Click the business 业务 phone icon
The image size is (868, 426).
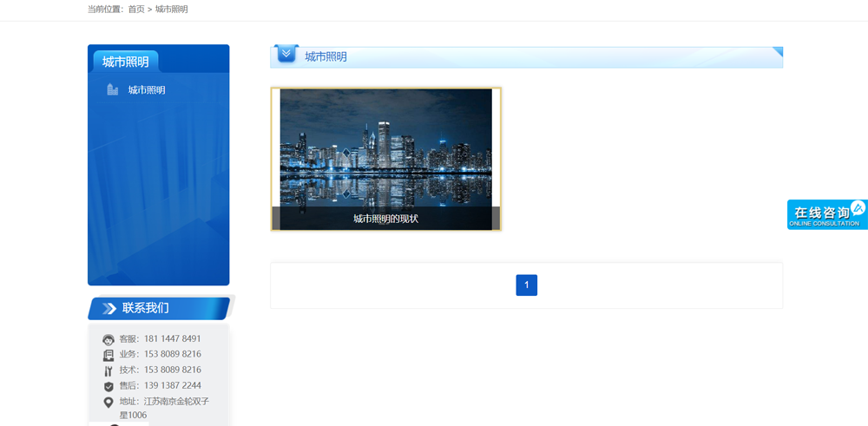pyautogui.click(x=108, y=355)
